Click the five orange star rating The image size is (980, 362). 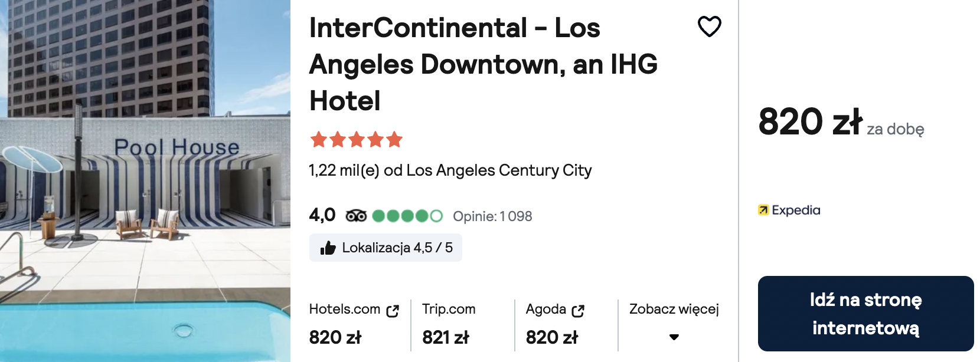pyautogui.click(x=356, y=140)
